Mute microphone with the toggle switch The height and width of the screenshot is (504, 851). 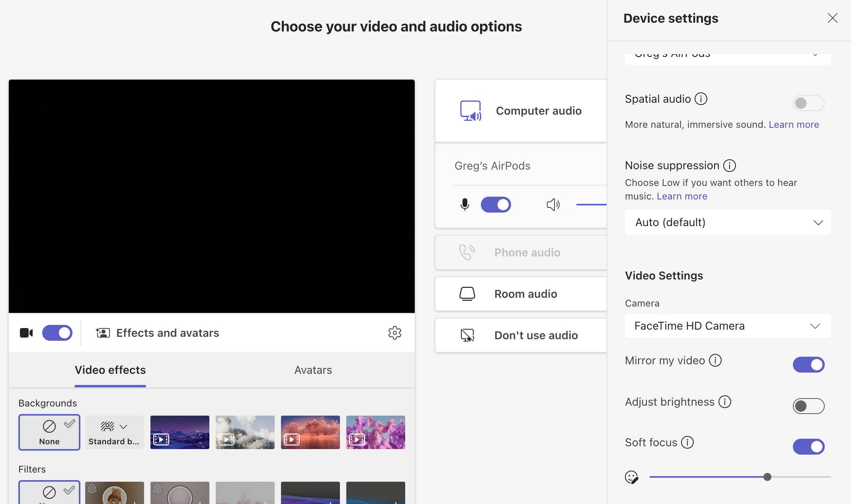[x=496, y=205]
